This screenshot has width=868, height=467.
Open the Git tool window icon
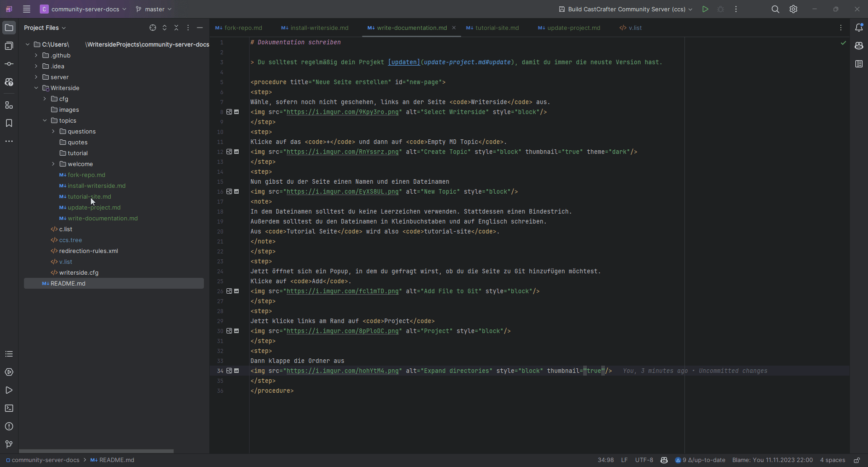[x=9, y=444]
